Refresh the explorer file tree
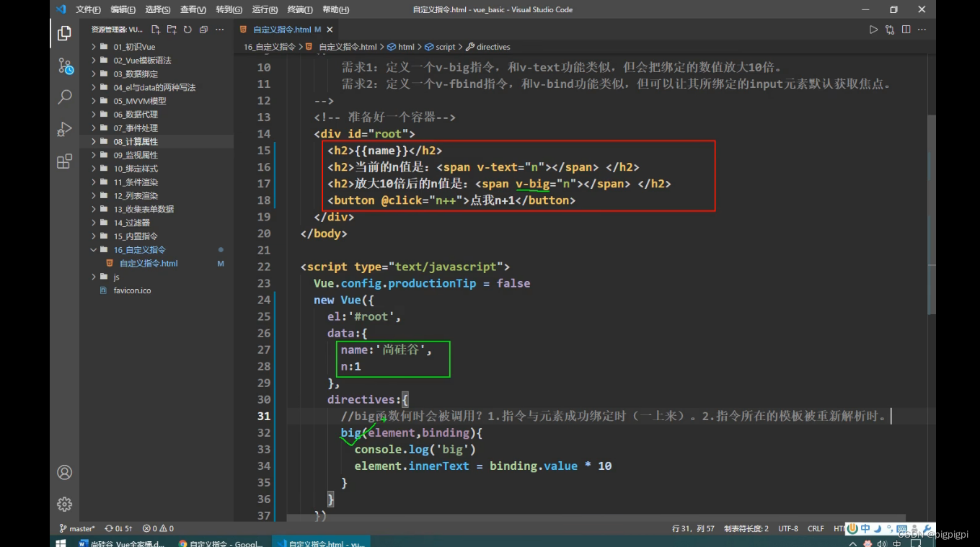 click(x=187, y=30)
